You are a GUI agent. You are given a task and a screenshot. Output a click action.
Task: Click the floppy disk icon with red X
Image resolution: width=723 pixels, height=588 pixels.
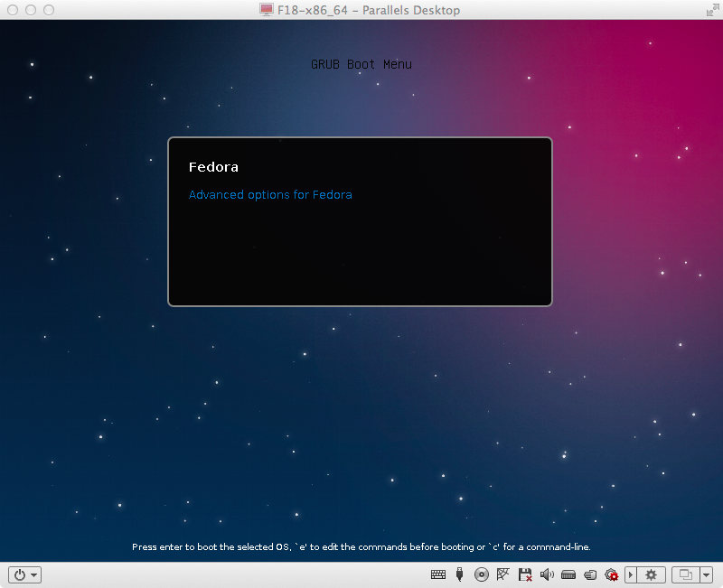[x=525, y=574]
